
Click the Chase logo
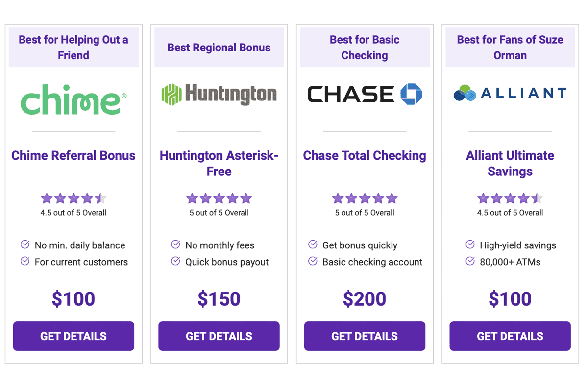click(365, 94)
